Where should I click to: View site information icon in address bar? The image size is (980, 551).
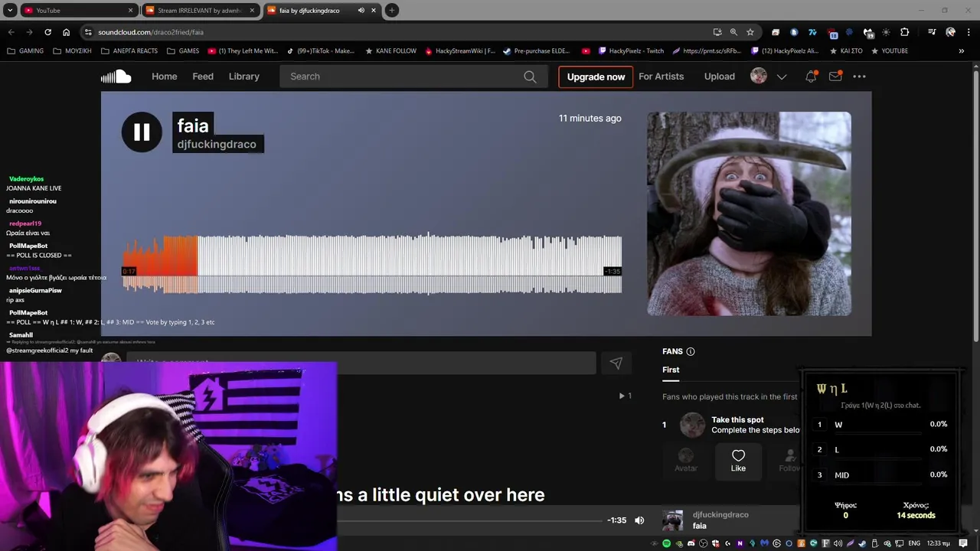click(x=88, y=32)
